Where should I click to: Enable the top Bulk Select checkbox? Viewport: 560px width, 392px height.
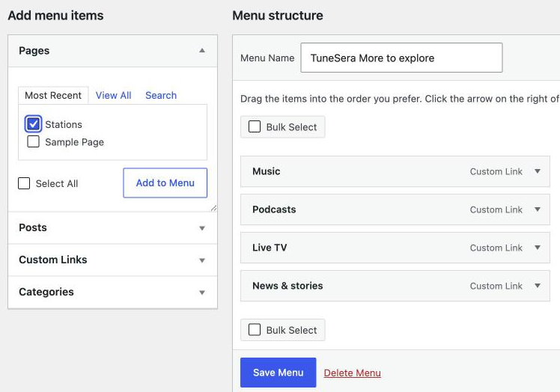(255, 126)
